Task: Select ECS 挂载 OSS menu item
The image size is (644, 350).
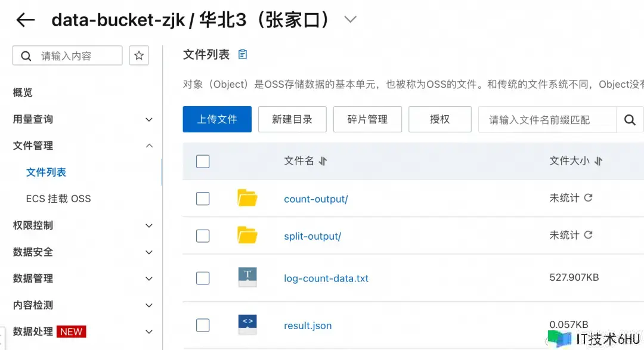Action: click(x=58, y=199)
